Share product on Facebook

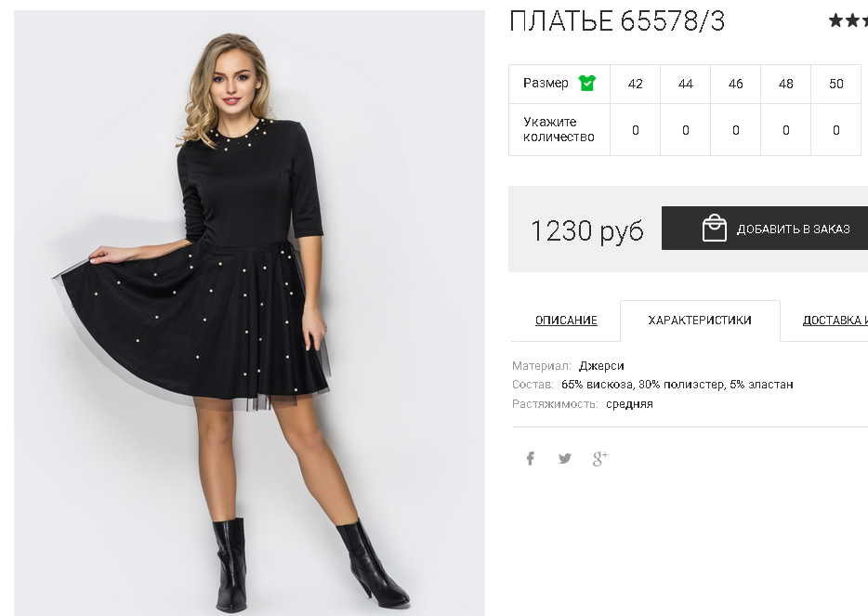531,458
